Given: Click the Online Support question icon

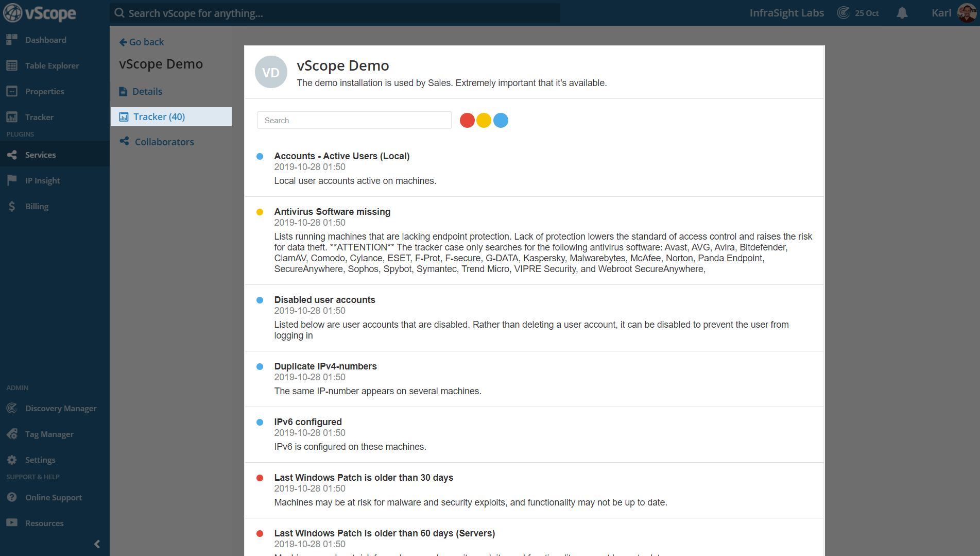Looking at the screenshot, I should click(12, 497).
